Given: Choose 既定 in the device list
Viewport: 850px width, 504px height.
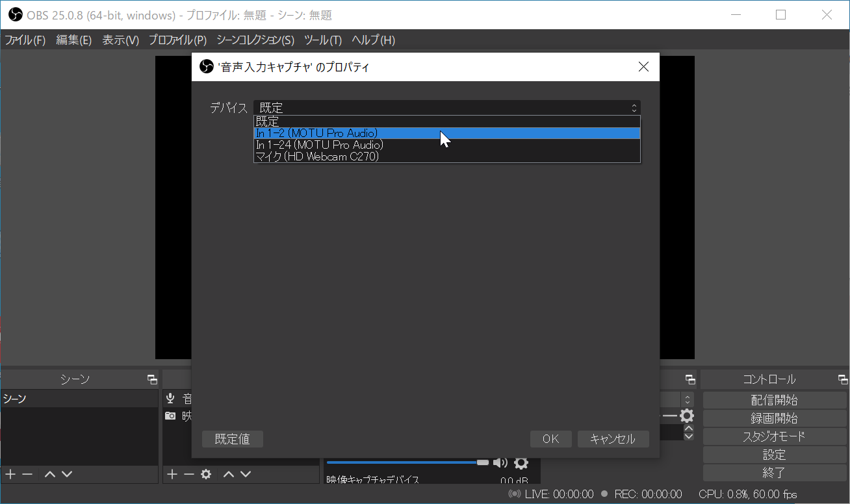Looking at the screenshot, I should (x=446, y=121).
